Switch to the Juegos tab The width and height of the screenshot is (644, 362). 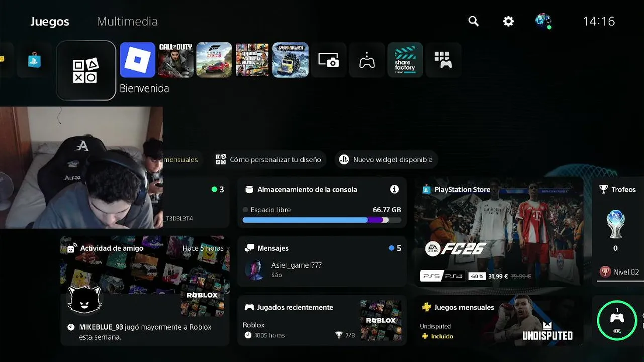[50, 22]
